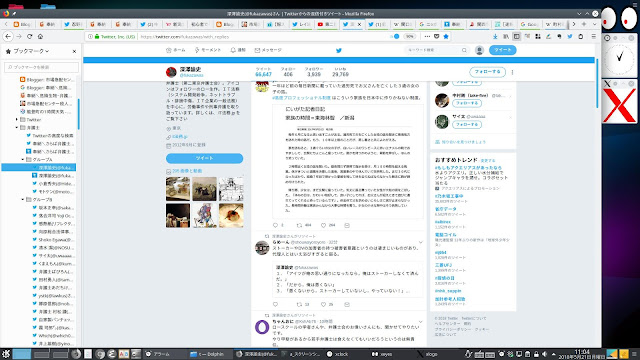Click the Twitter bird logo in page header
Image resolution: width=640 pixels, height=360 pixels.
[x=338, y=50]
